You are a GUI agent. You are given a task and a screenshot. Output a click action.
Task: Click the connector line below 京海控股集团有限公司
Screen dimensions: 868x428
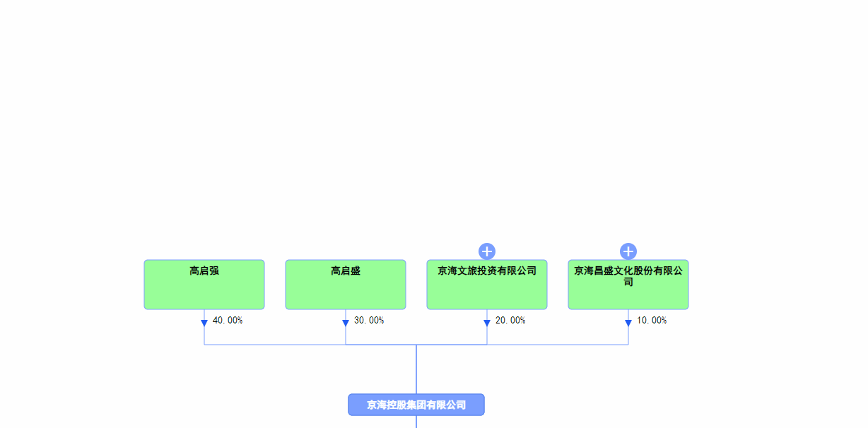(x=416, y=422)
